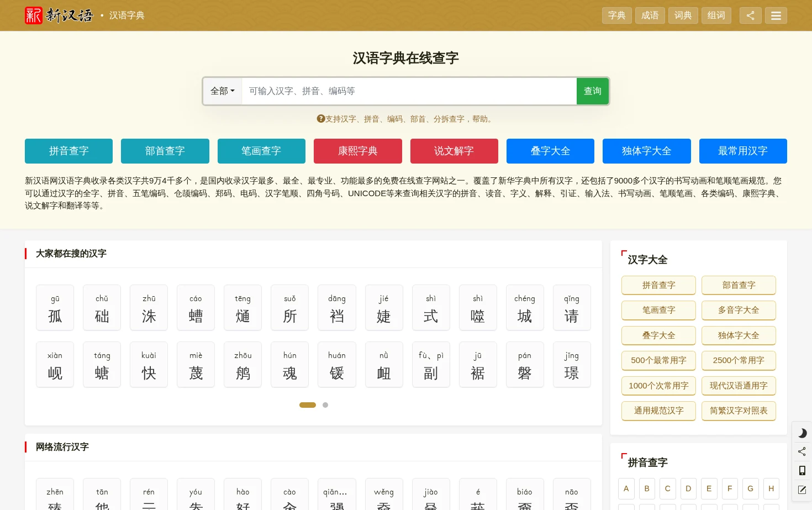
Task: Open sidebar 多音字大全 link
Action: point(739,310)
